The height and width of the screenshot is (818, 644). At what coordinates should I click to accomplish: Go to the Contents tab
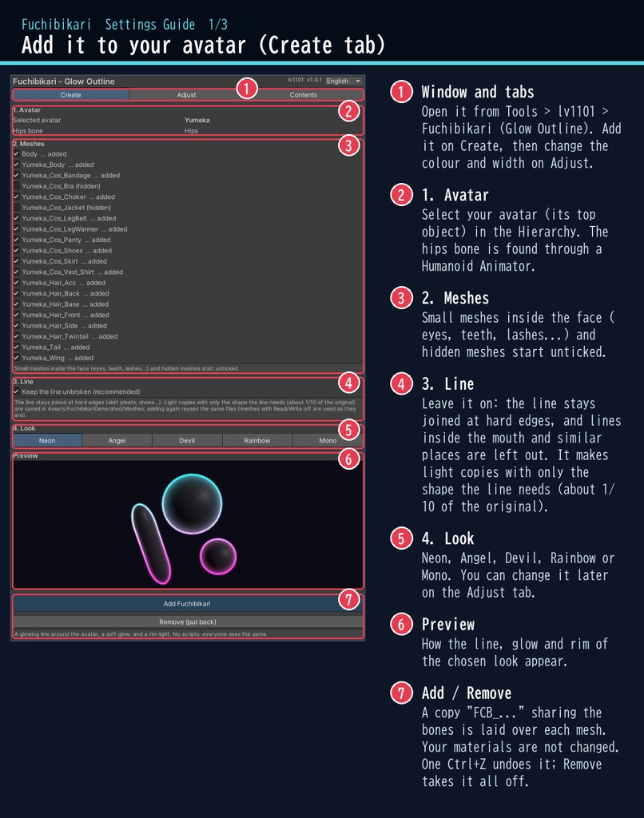(x=303, y=95)
